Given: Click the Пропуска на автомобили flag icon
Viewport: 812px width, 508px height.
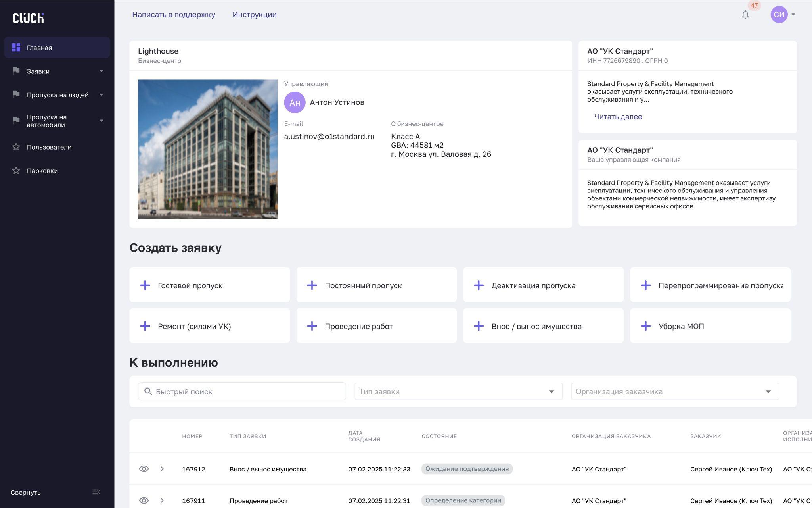Looking at the screenshot, I should (16, 121).
